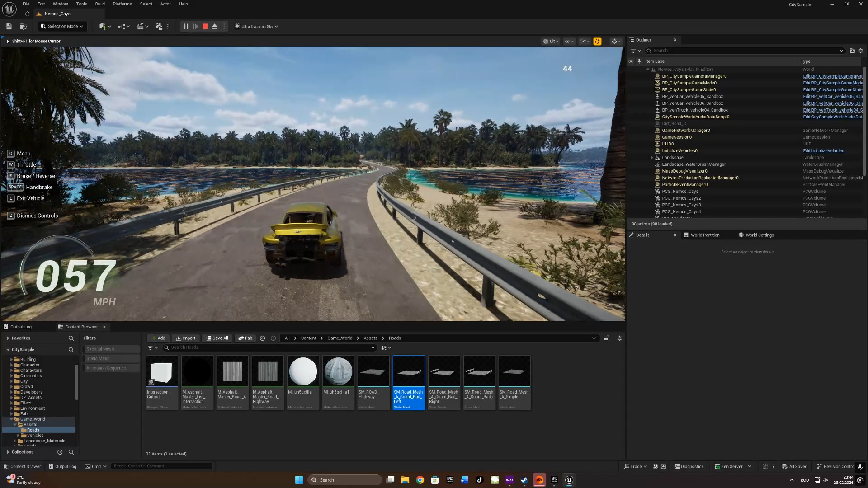Image resolution: width=868 pixels, height=488 pixels.
Task: Toggle the Content Browser lock icon
Action: pos(607,338)
